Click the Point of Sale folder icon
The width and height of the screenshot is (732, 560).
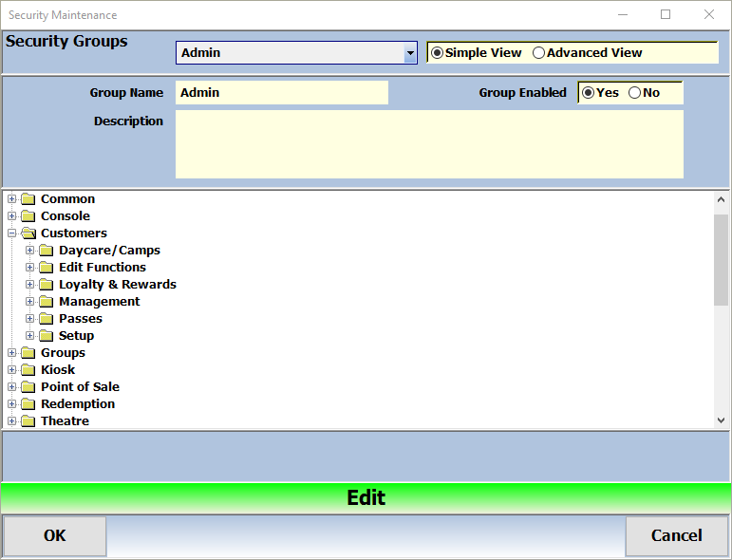point(28,387)
